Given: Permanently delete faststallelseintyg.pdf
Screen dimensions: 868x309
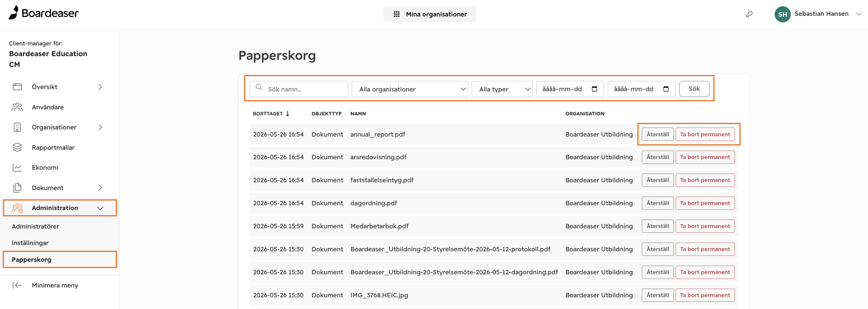Looking at the screenshot, I should [x=705, y=180].
